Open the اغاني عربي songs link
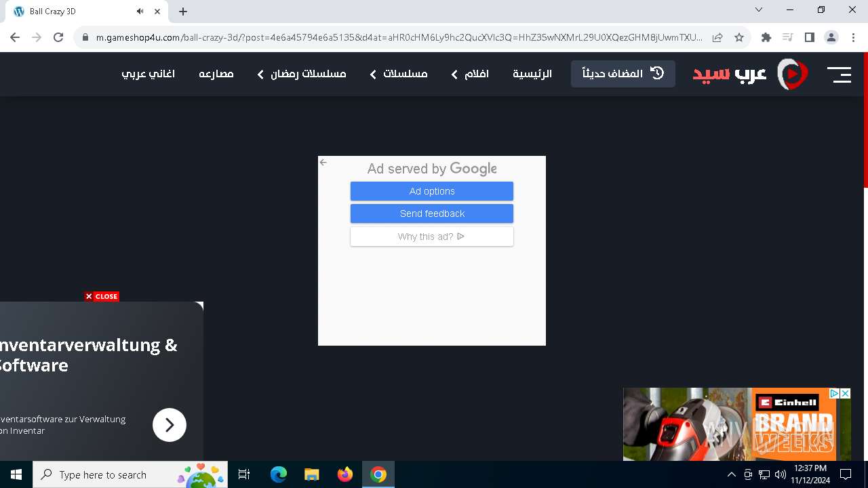 point(149,74)
